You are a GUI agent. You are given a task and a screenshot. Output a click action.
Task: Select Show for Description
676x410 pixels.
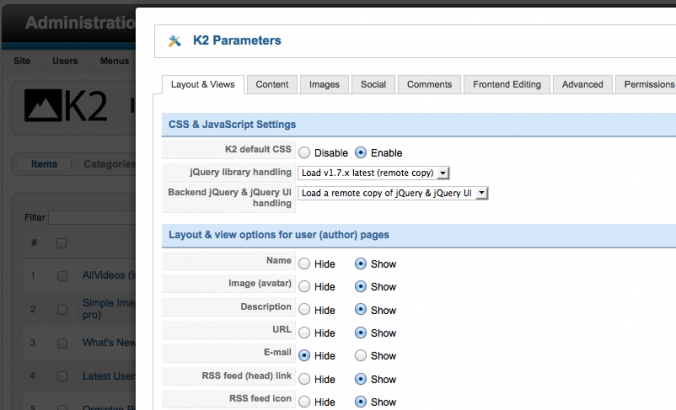(361, 310)
